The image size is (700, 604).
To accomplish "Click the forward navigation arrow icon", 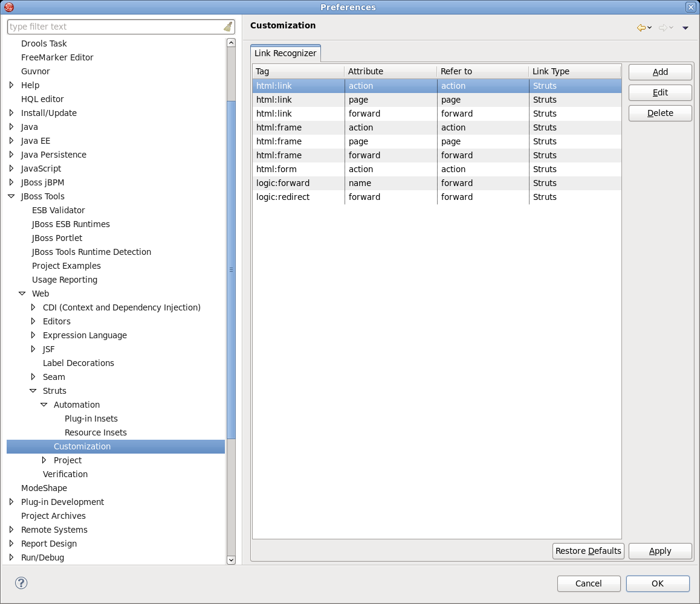I will 663,28.
